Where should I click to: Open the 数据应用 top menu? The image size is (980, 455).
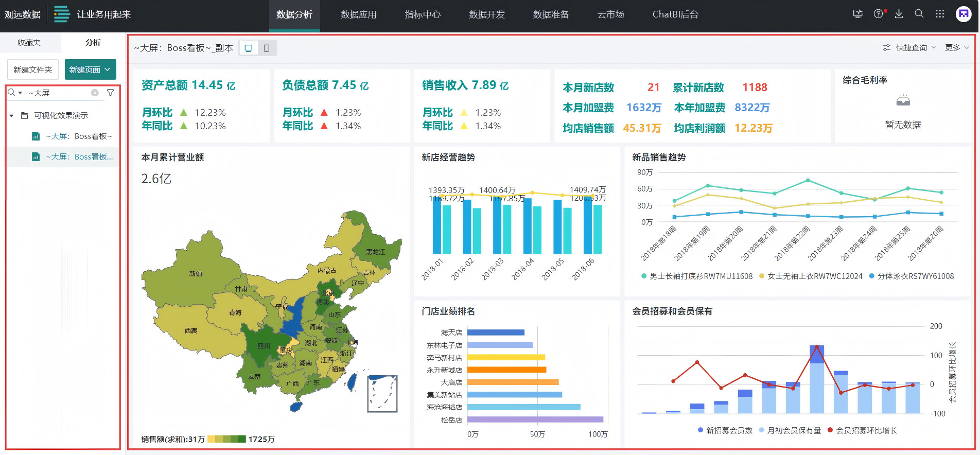pyautogui.click(x=358, y=14)
